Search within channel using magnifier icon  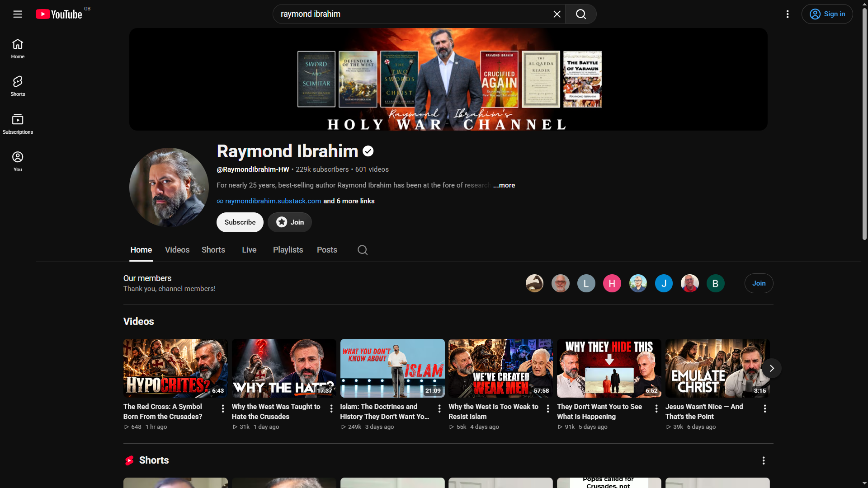(362, 250)
